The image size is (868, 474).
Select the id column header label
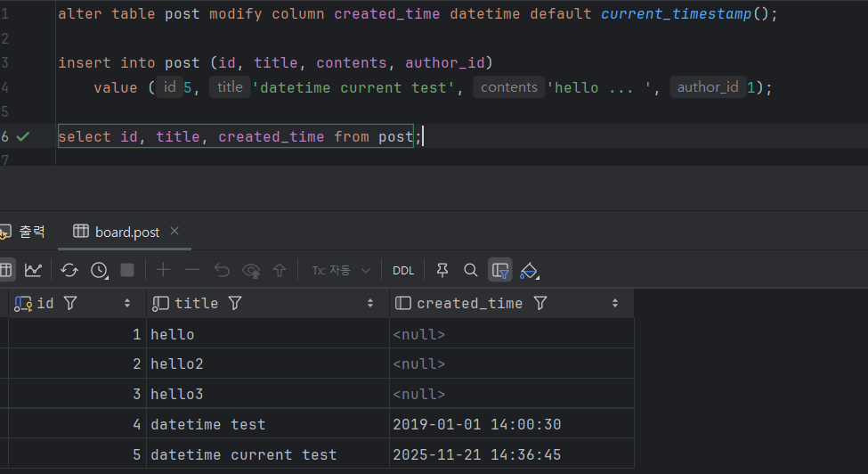click(45, 303)
